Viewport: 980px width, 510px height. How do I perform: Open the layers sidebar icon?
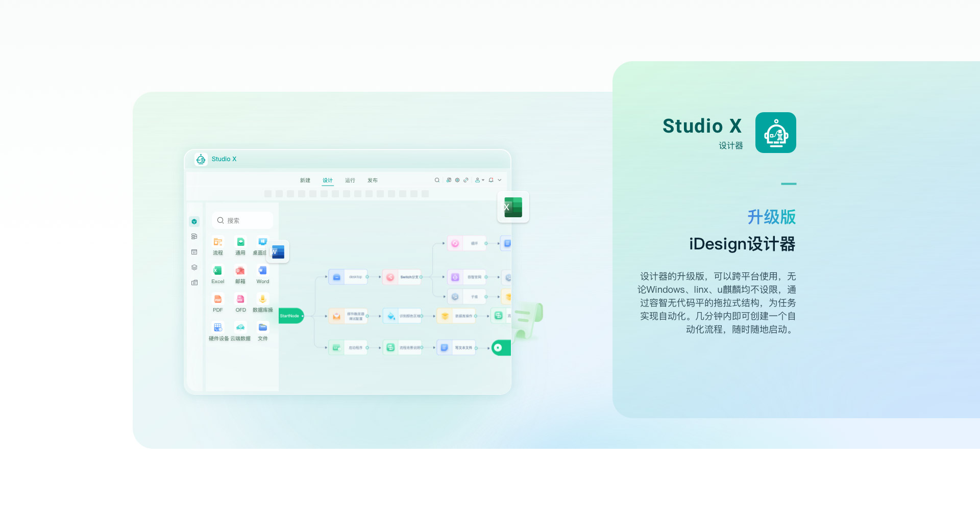click(194, 267)
